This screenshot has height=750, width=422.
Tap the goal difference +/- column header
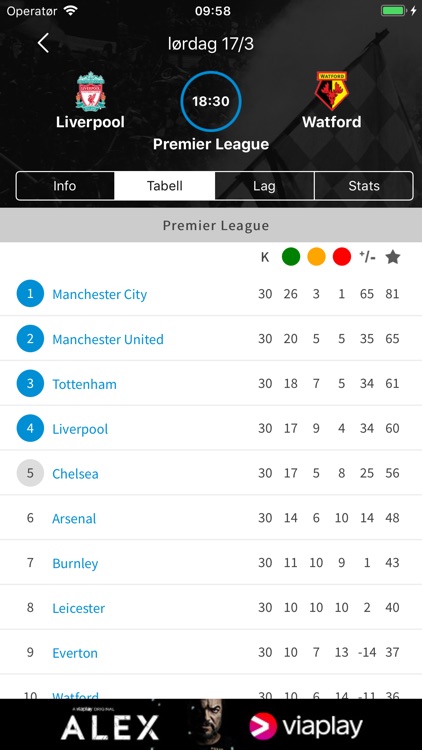tap(367, 257)
